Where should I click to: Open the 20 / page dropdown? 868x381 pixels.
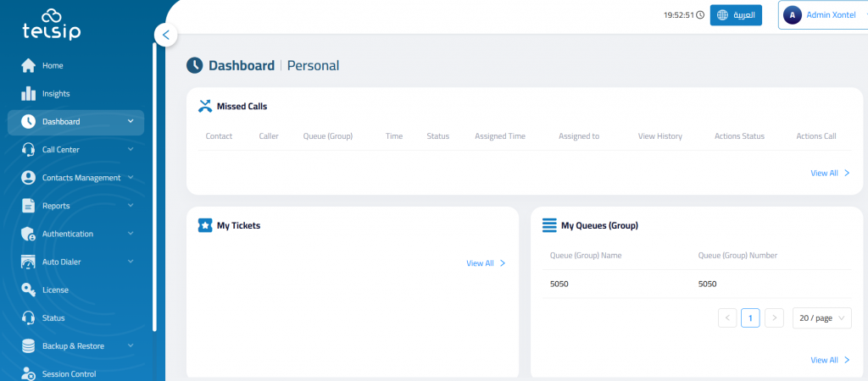(x=821, y=317)
